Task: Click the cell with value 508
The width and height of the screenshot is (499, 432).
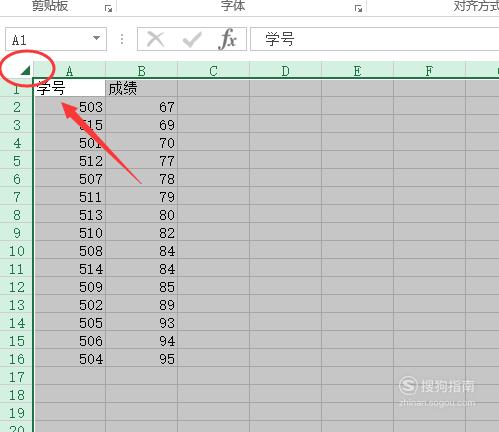Action: coord(69,251)
